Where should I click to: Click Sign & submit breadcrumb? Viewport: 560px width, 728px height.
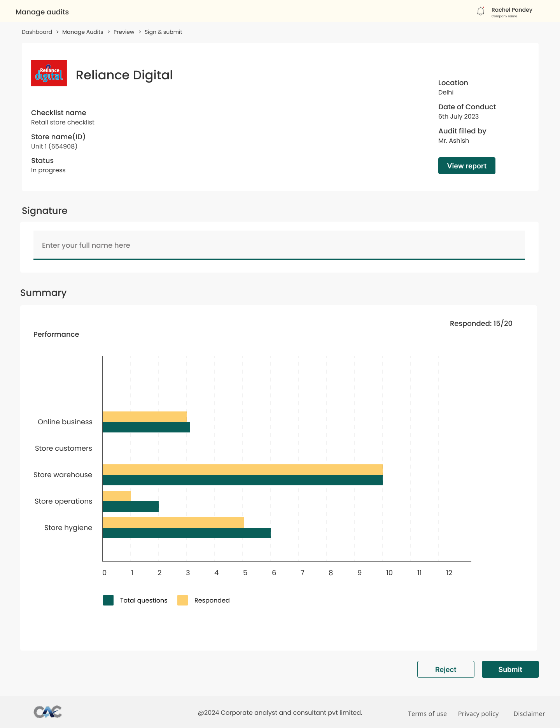(x=163, y=32)
